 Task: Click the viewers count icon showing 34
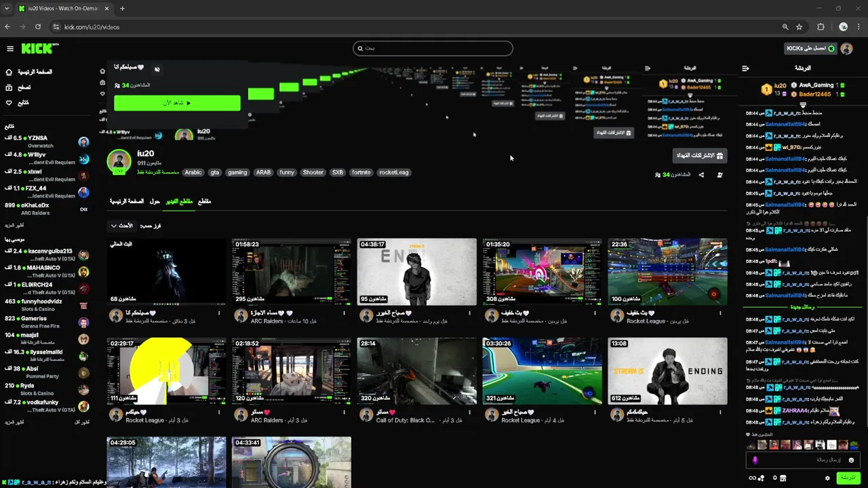click(658, 175)
